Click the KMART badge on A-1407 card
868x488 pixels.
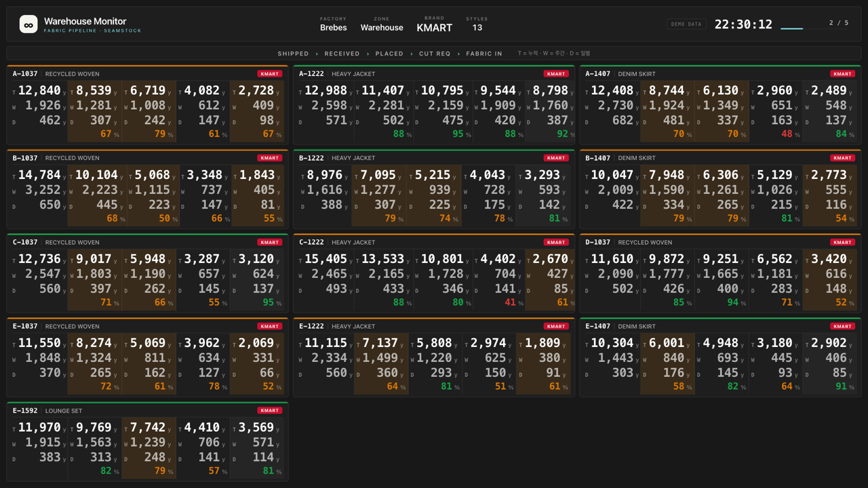coord(842,74)
